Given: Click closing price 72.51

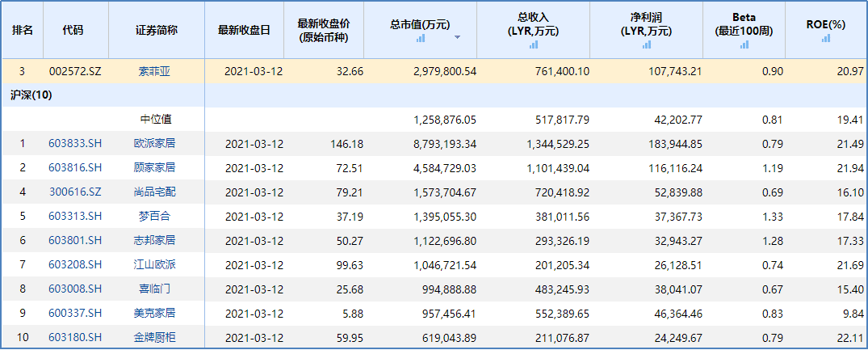Looking at the screenshot, I should [350, 168].
